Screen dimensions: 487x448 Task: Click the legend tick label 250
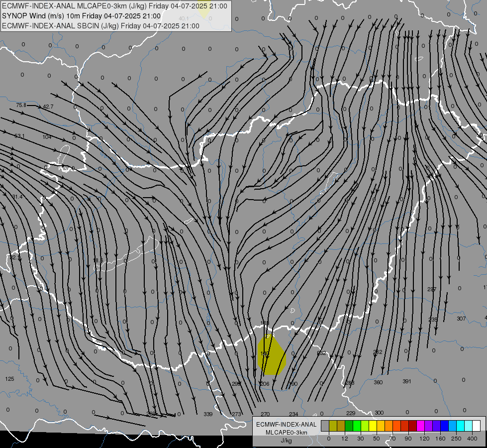coord(456,439)
